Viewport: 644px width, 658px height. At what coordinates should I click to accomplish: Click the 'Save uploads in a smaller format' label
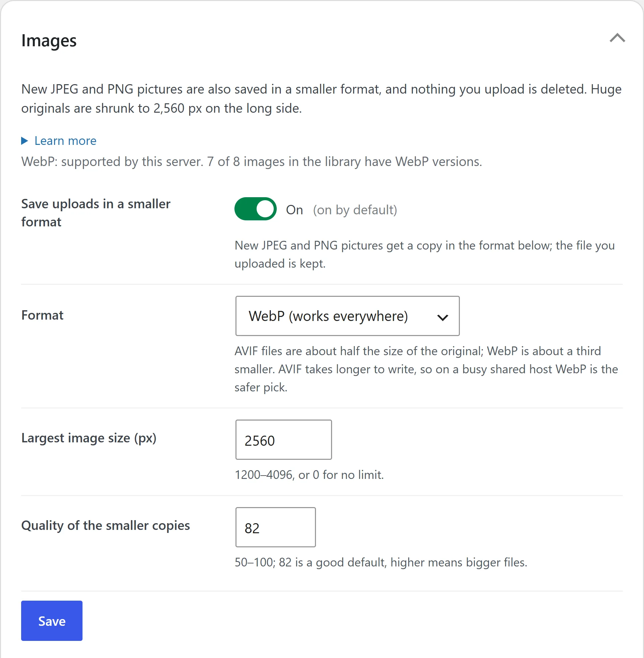coord(96,213)
